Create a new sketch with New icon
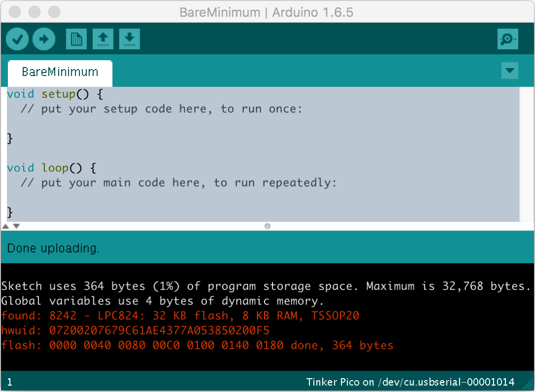The image size is (535, 392). tap(76, 39)
